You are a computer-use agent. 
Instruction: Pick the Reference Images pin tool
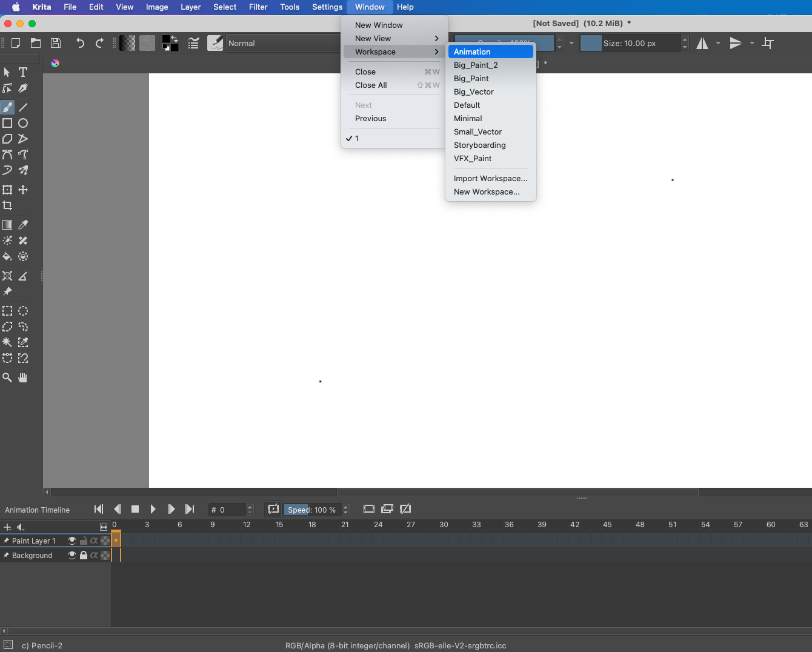tap(7, 291)
